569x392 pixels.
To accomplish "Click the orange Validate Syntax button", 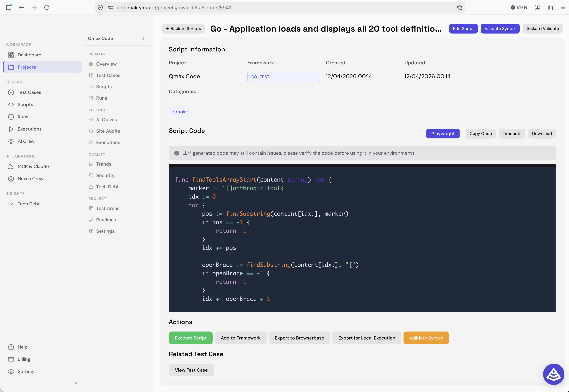I will coord(426,338).
